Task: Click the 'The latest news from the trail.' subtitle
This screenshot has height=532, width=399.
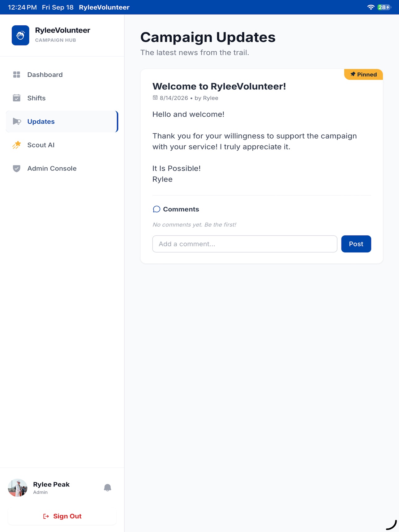Action: (x=195, y=53)
